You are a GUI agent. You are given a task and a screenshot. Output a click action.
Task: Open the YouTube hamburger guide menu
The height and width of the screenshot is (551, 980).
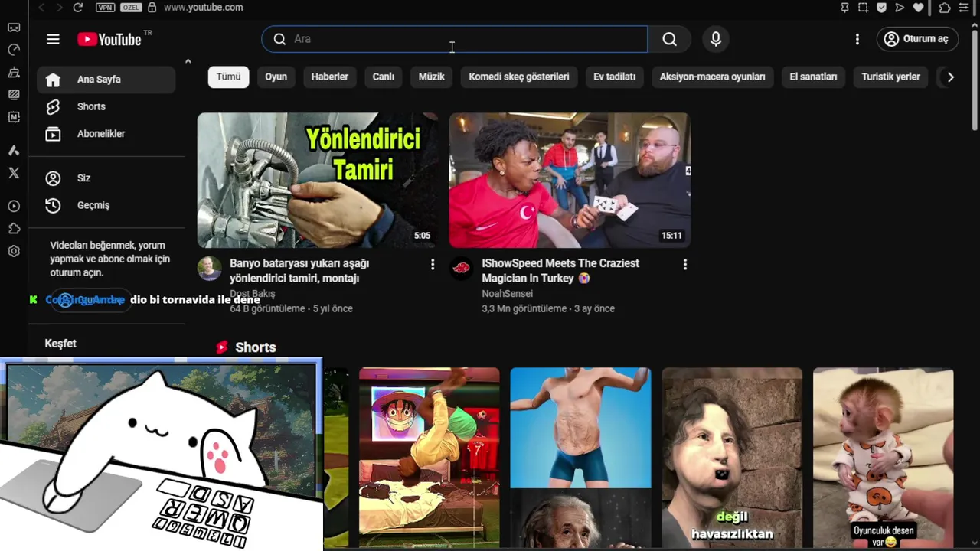[53, 39]
